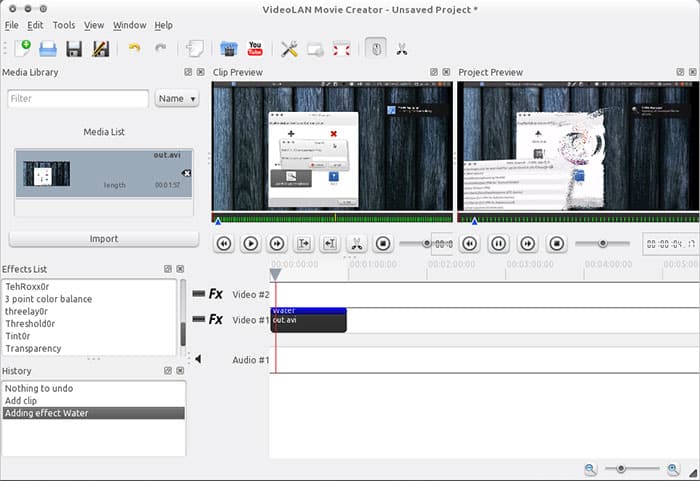Open the Help menu

pos(163,25)
